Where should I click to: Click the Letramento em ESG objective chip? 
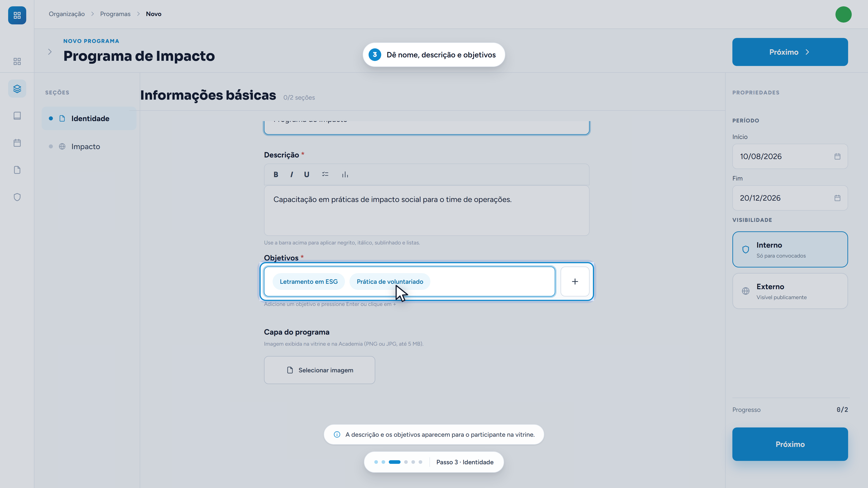(309, 282)
